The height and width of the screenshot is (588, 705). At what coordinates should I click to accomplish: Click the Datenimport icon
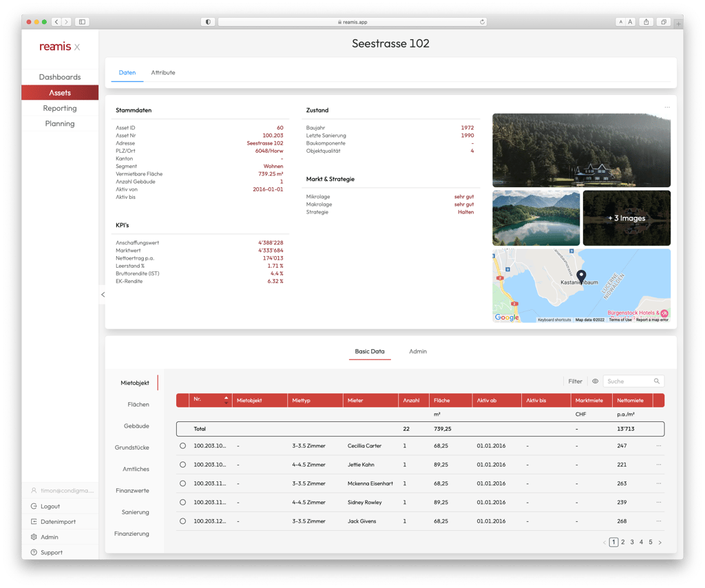34,521
